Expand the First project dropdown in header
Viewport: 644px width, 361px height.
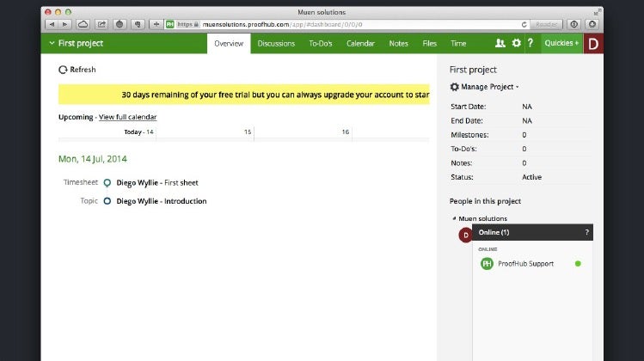coord(76,43)
